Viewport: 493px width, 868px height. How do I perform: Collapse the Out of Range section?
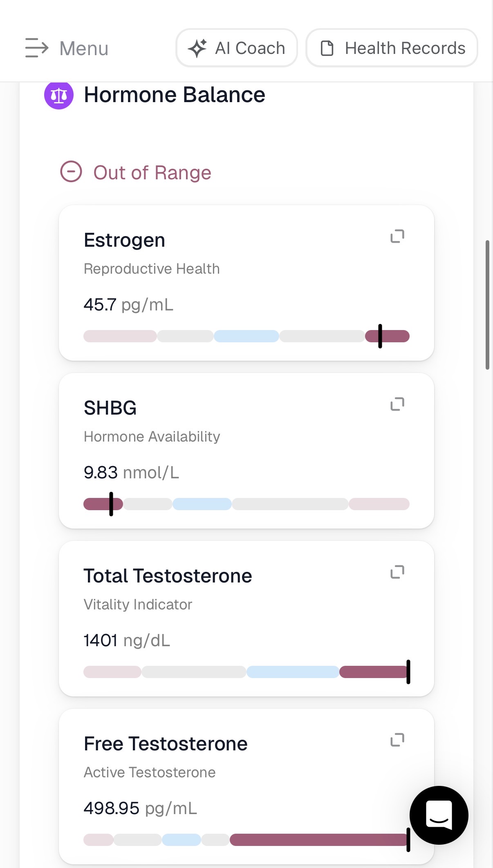71,172
